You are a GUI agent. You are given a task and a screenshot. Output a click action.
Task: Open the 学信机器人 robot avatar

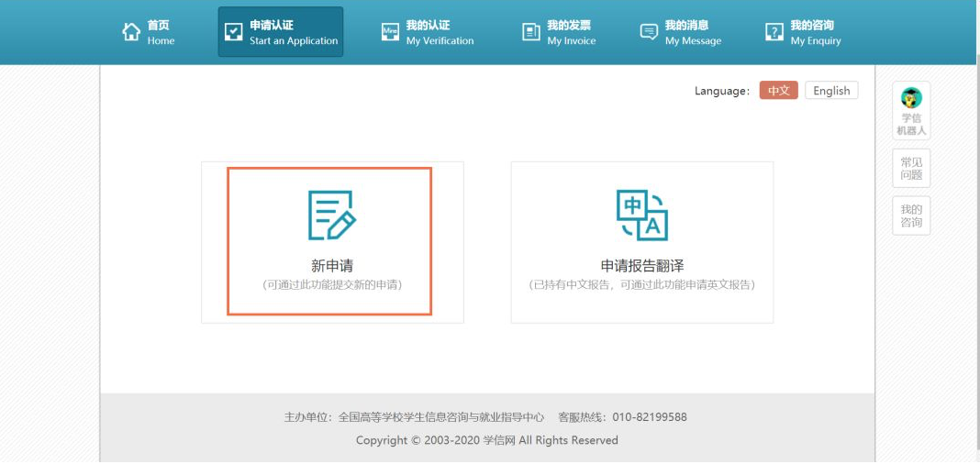coord(911,97)
